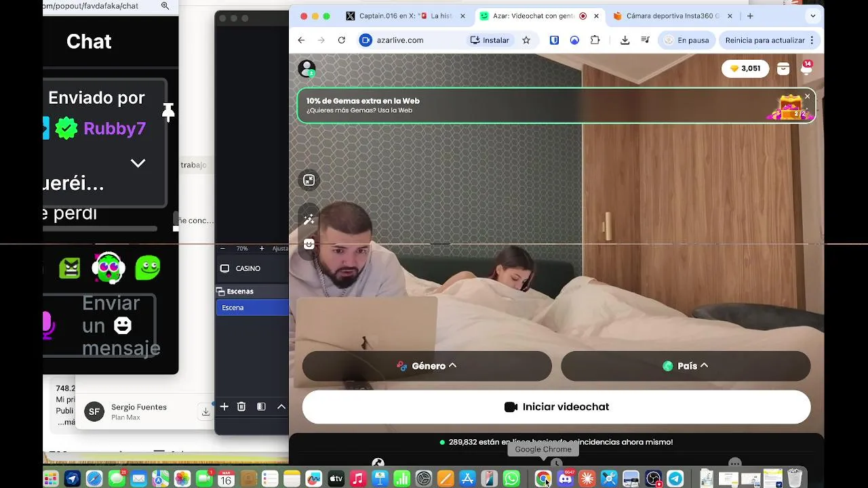This screenshot has width=868, height=488.
Task: Remove the scene with OBS trash icon
Action: [241, 407]
